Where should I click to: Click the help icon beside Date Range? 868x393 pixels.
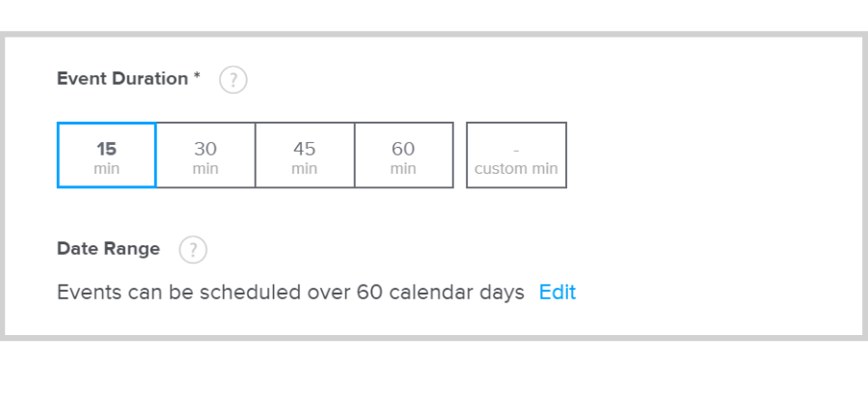tap(193, 250)
